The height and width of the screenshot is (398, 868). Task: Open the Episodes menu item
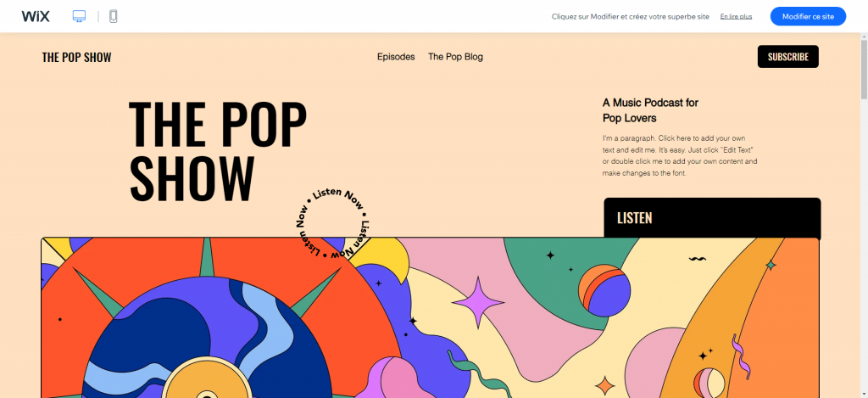(396, 57)
